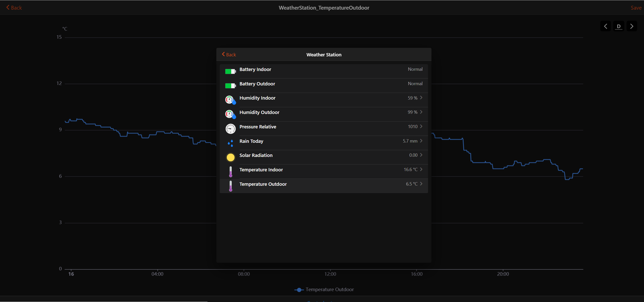
Task: Go to the previous time period
Action: pos(606,26)
